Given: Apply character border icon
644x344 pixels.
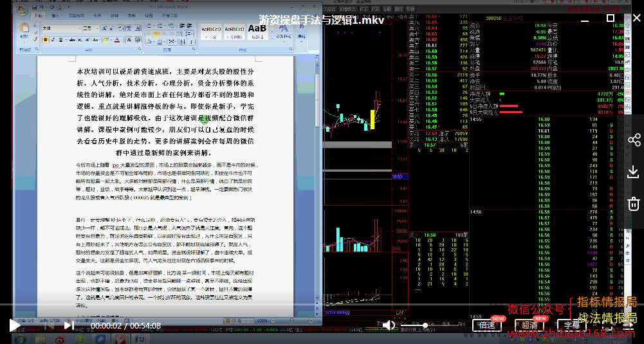Looking at the screenshot, I should [138, 28].
